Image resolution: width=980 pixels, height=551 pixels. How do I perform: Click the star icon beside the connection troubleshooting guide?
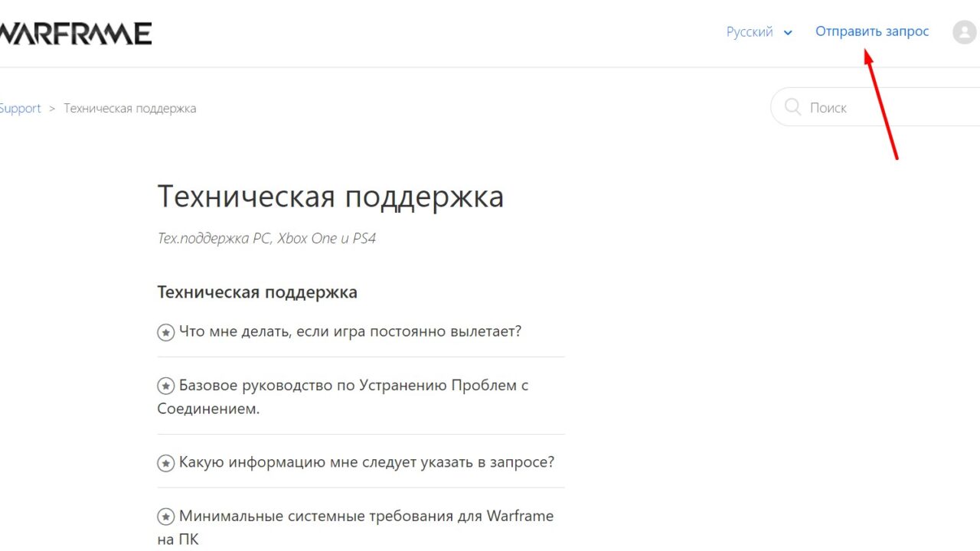pyautogui.click(x=165, y=386)
